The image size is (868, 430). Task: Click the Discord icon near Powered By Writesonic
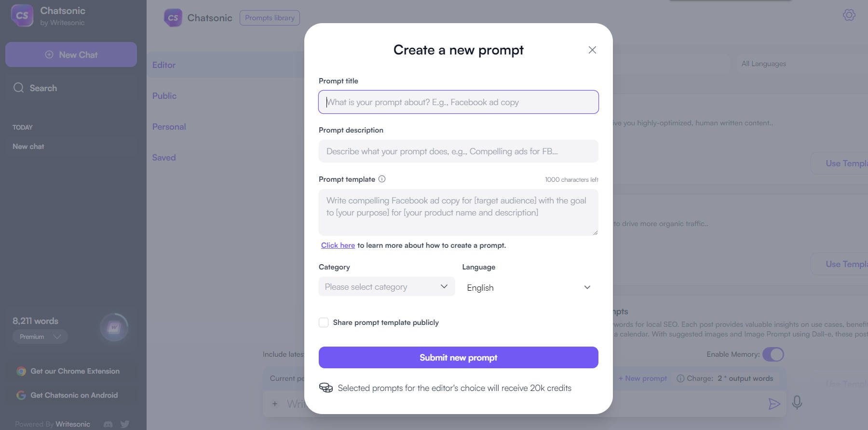click(108, 424)
